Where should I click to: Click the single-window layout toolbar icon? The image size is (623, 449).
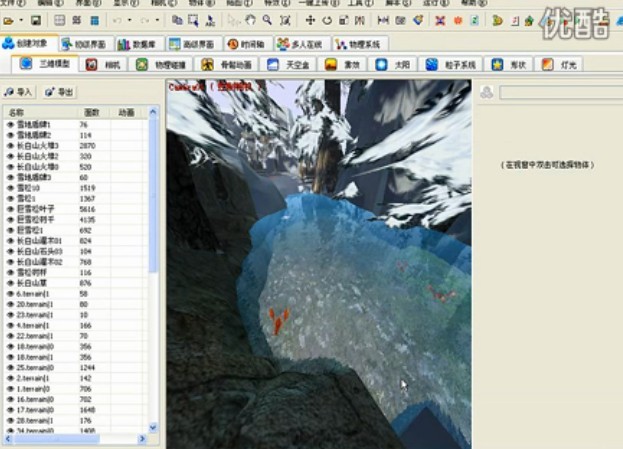(x=60, y=20)
